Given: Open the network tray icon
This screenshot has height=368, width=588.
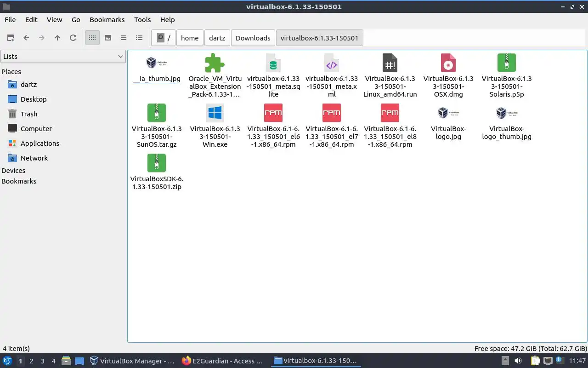Looking at the screenshot, I should coord(548,361).
